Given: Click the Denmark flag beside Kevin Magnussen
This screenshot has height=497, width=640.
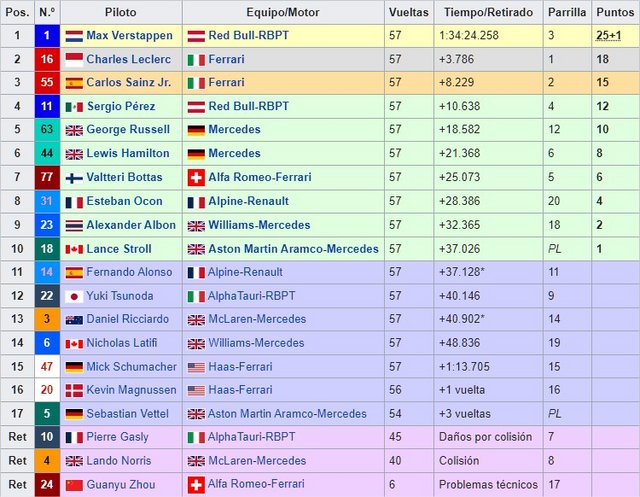Looking at the screenshot, I should (x=74, y=390).
